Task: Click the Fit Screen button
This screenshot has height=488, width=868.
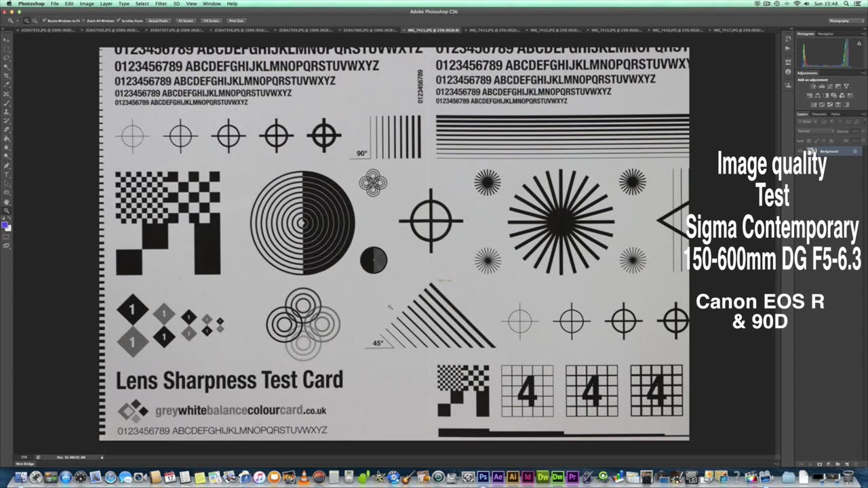Action: [x=186, y=21]
